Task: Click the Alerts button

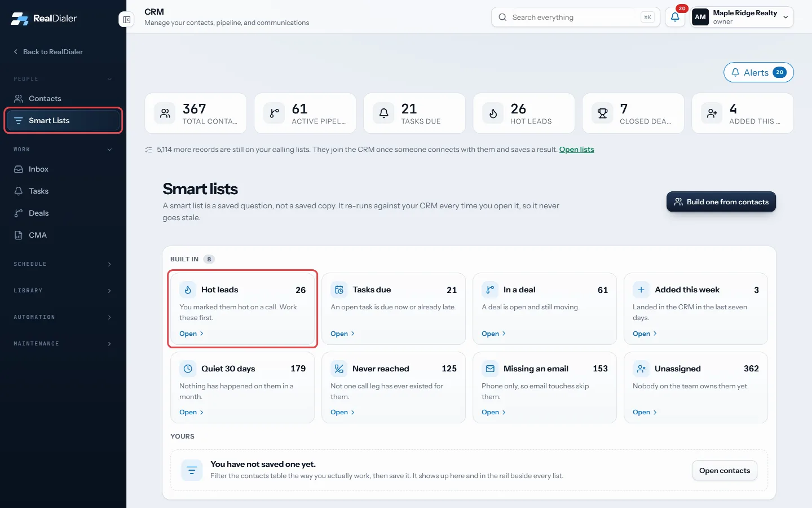Action: click(x=758, y=72)
